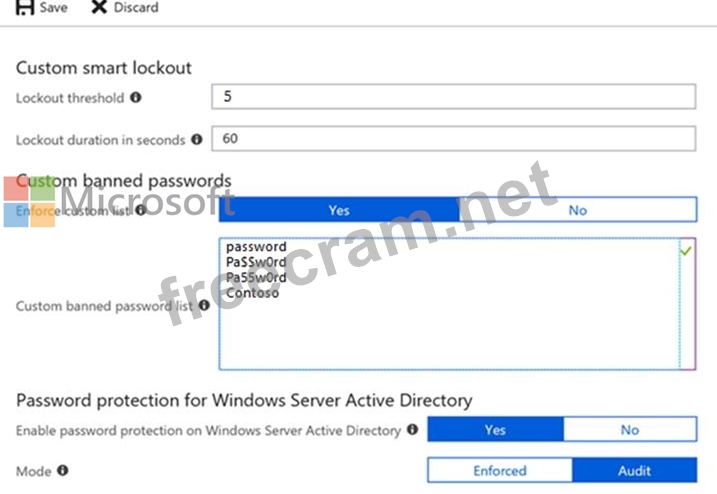Click the Save floppy disk icon

(25, 7)
